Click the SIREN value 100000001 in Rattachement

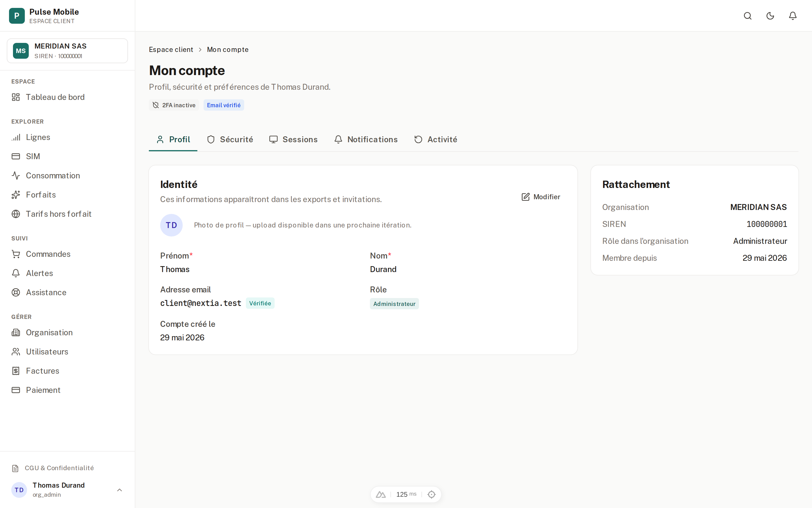point(767,224)
